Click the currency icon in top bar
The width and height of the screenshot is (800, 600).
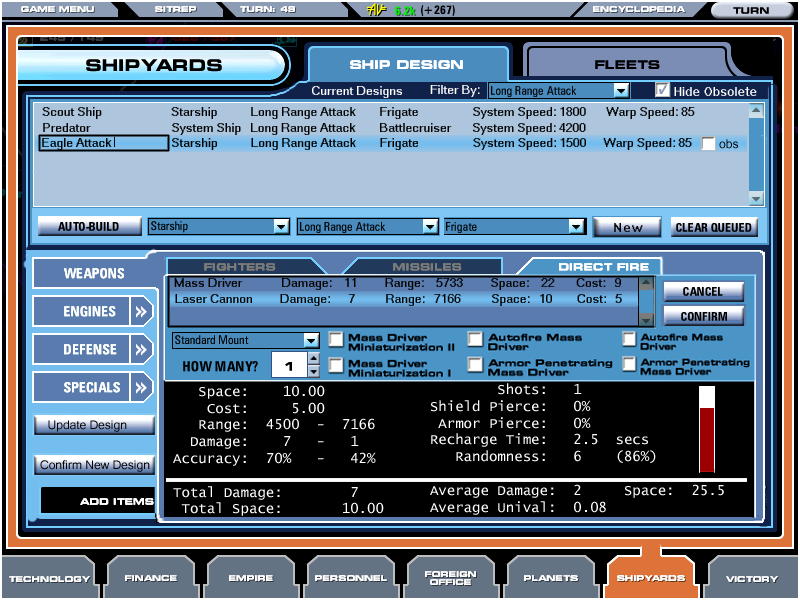377,10
